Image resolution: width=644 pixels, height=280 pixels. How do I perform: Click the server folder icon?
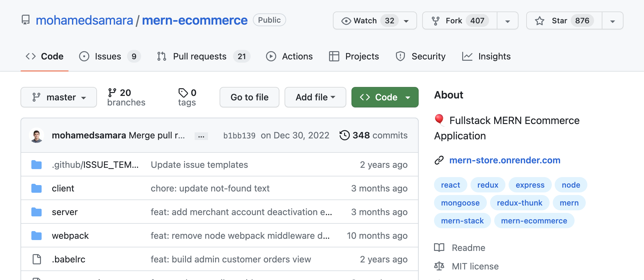coord(36,212)
